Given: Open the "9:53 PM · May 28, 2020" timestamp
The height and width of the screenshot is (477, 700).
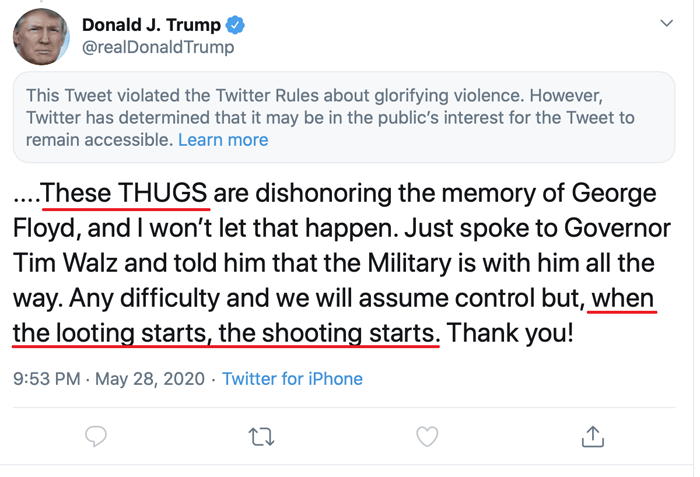Looking at the screenshot, I should click(109, 379).
